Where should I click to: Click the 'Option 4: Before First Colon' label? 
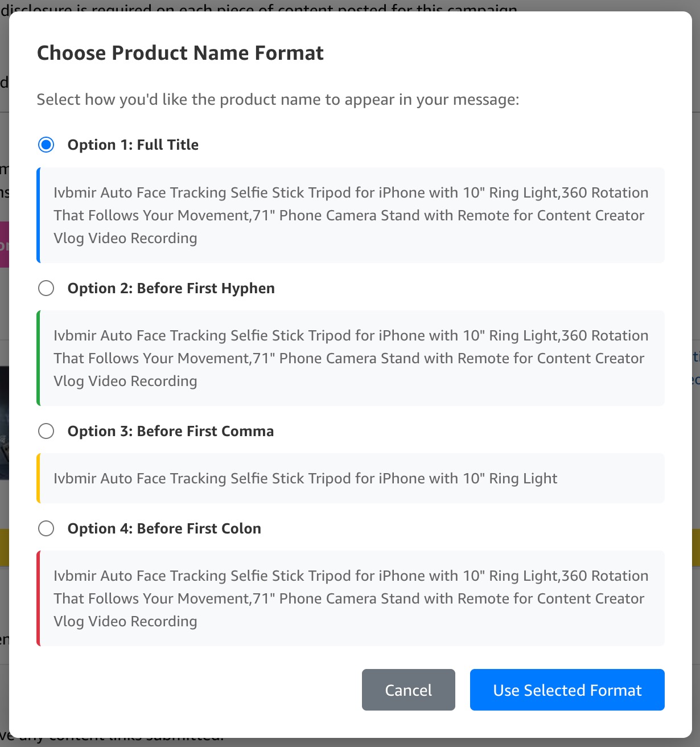click(164, 528)
